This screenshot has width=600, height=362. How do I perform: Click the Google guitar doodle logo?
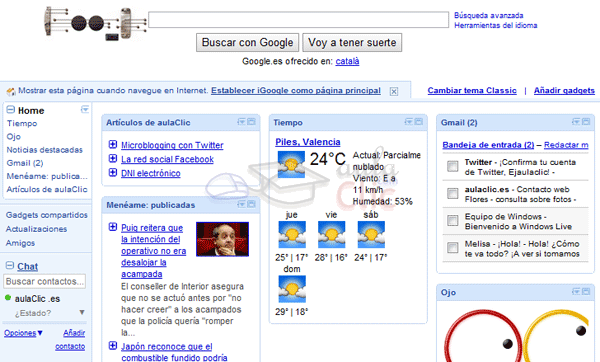(95, 23)
